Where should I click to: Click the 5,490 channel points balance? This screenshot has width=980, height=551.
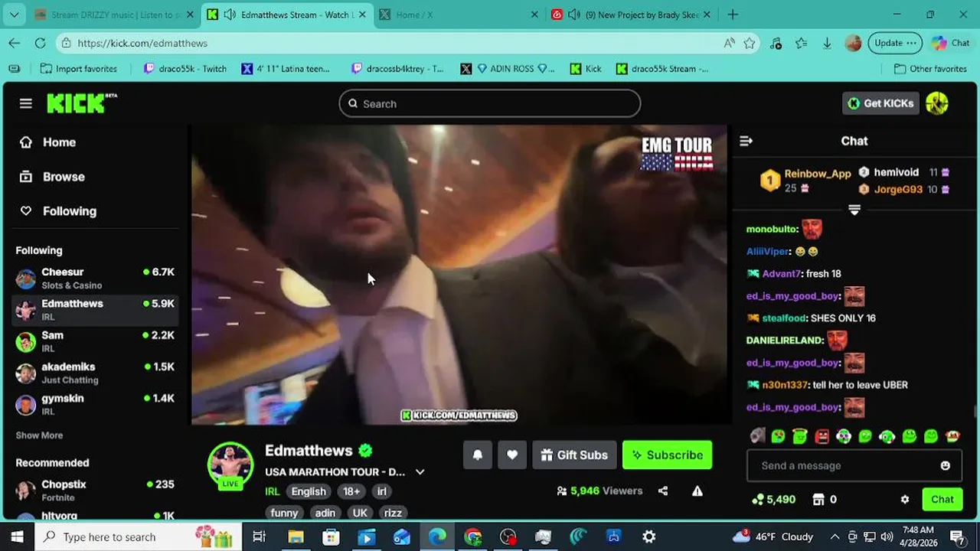coord(774,500)
